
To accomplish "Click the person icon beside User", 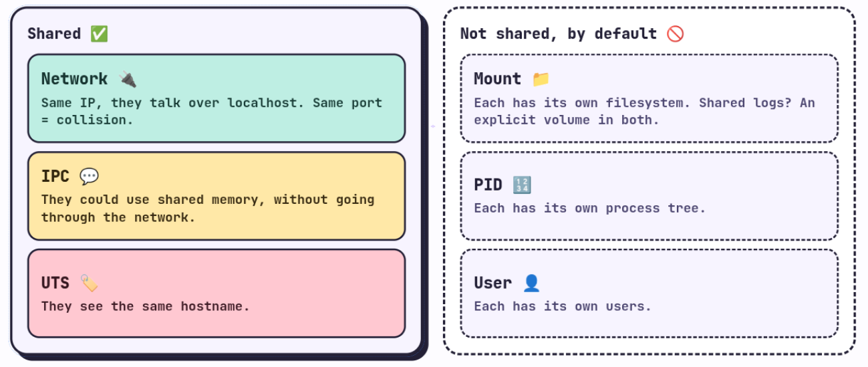I will coord(531,283).
